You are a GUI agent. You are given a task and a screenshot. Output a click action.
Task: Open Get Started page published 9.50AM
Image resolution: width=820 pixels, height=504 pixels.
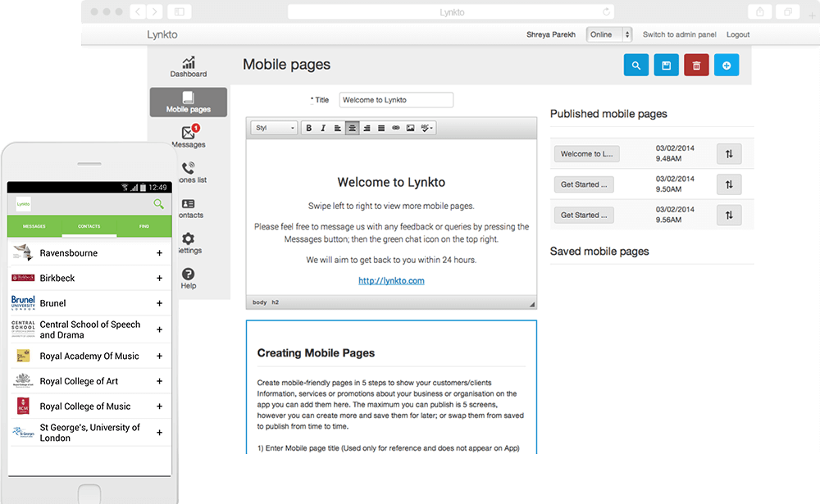pyautogui.click(x=584, y=184)
